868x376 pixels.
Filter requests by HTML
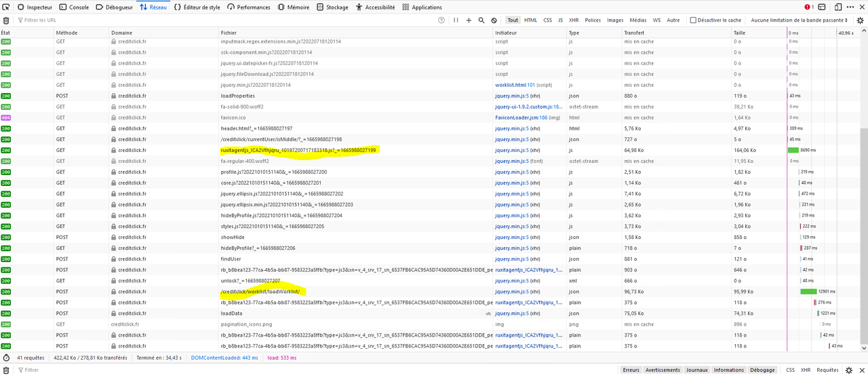click(531, 20)
